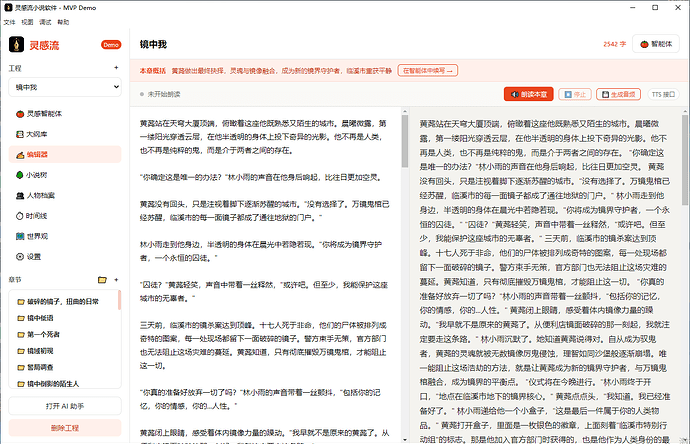Image resolution: width=690 pixels, height=444 pixels.
Task: Open the 大纲库 outline library
Action: coord(65,134)
